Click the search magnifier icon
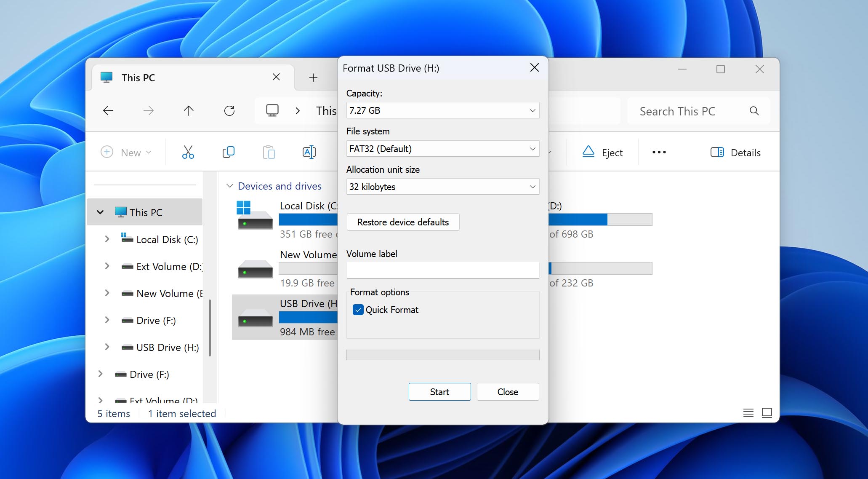The width and height of the screenshot is (868, 479). pyautogui.click(x=754, y=111)
